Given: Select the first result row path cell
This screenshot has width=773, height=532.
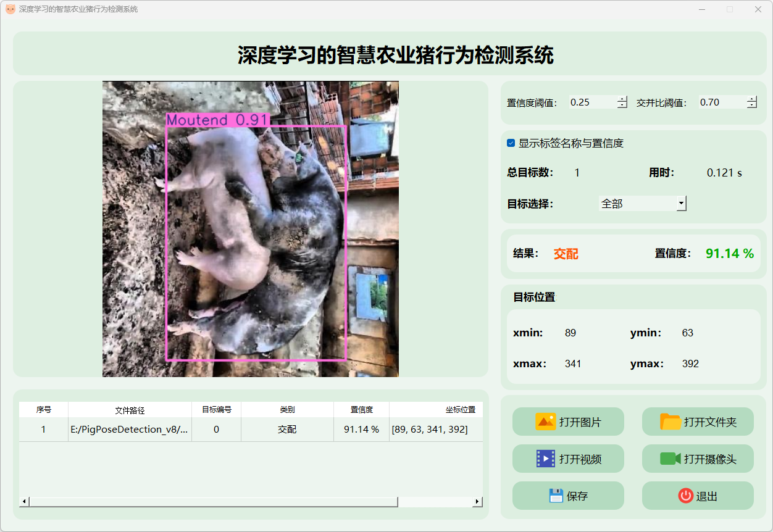Looking at the screenshot, I should tap(130, 430).
